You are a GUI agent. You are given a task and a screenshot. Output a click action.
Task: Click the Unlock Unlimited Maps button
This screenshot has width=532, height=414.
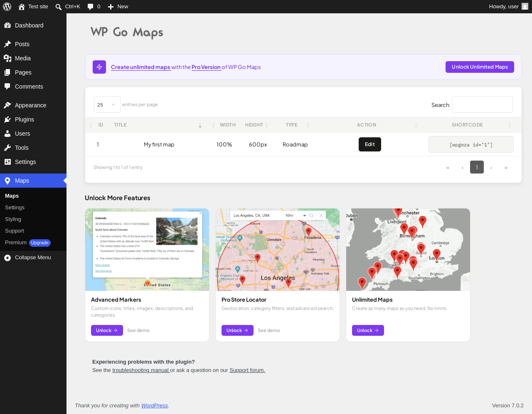pyautogui.click(x=480, y=67)
